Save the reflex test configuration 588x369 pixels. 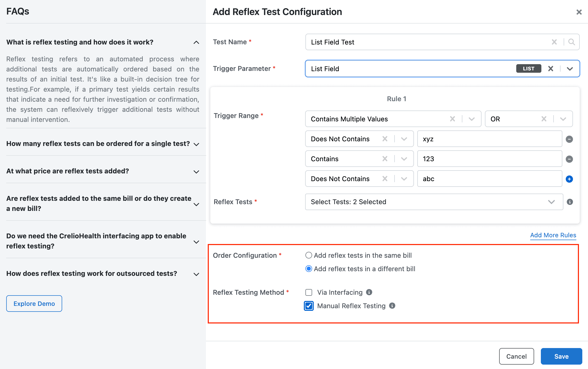(x=561, y=356)
